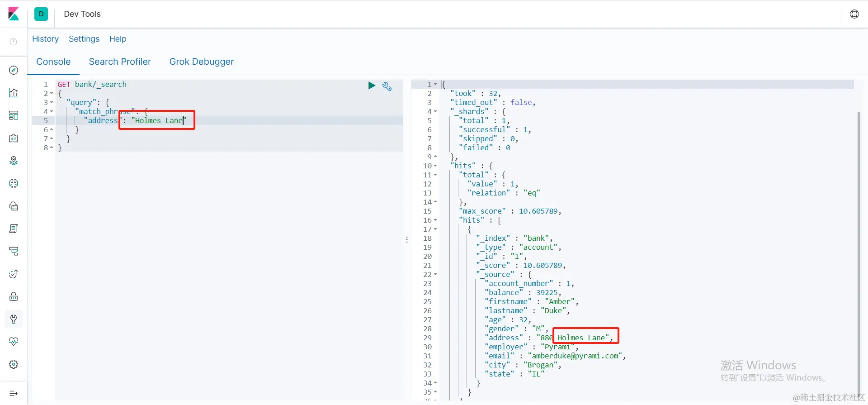
Task: Collapse the "_shards" block in the response
Action: 435,112
